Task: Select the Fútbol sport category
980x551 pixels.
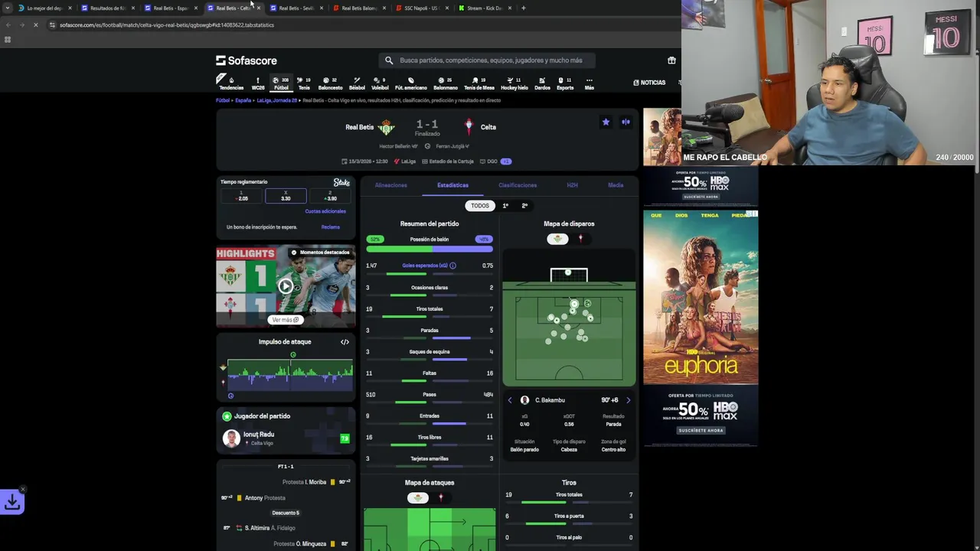Action: (x=282, y=83)
